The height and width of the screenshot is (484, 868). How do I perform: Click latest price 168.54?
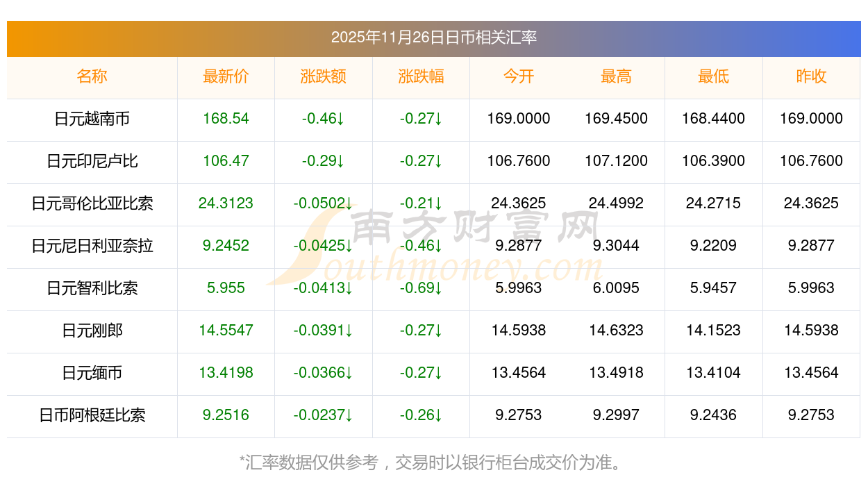pyautogui.click(x=226, y=119)
